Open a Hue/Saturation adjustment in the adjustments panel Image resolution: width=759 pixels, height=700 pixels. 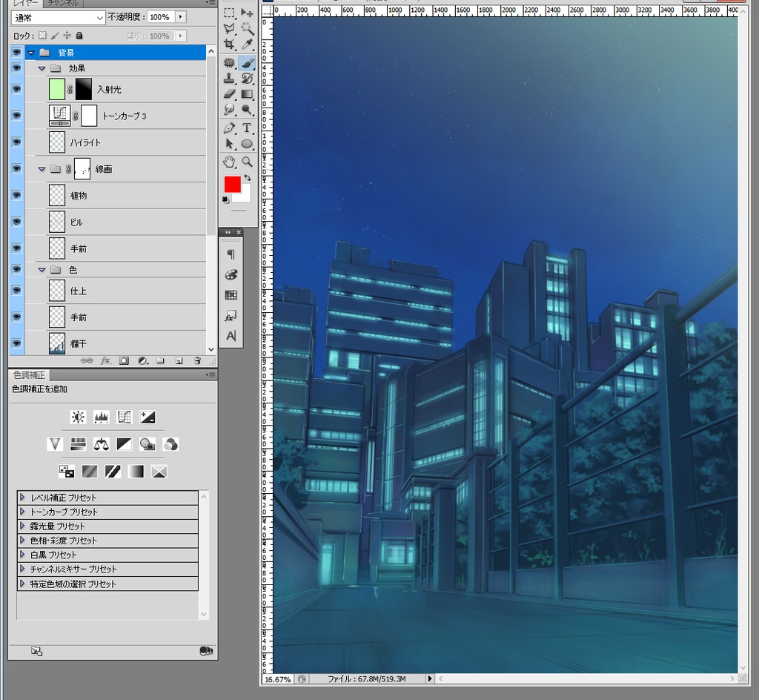(78, 444)
